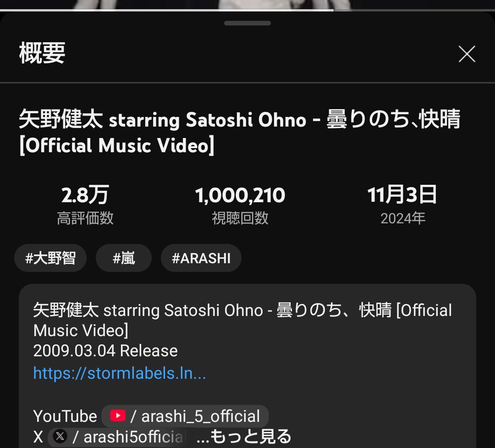Viewport: 495px width, 448px height.
Task: Tap the #ARASHI hashtag chip
Action: (x=201, y=258)
